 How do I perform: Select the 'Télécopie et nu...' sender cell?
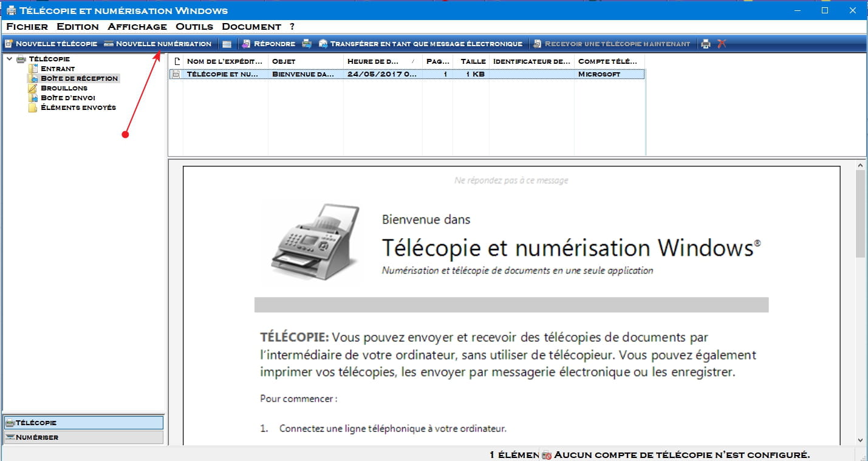(x=223, y=74)
